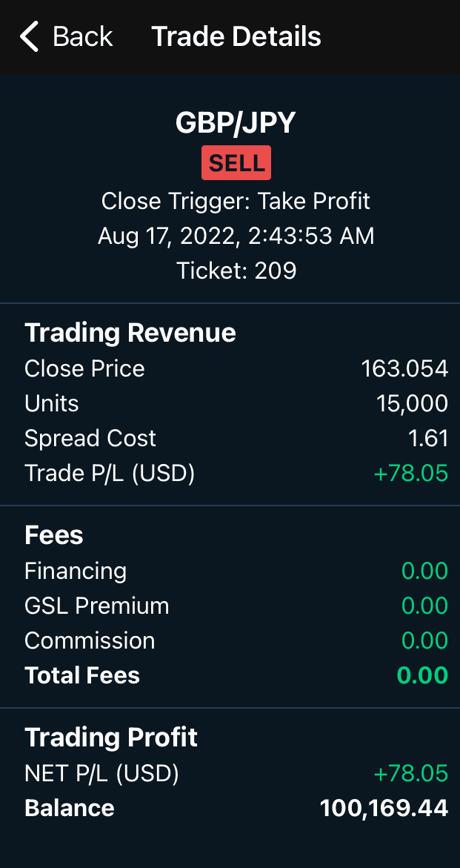
Task: Tap the Trade Details title
Action: coord(236,36)
